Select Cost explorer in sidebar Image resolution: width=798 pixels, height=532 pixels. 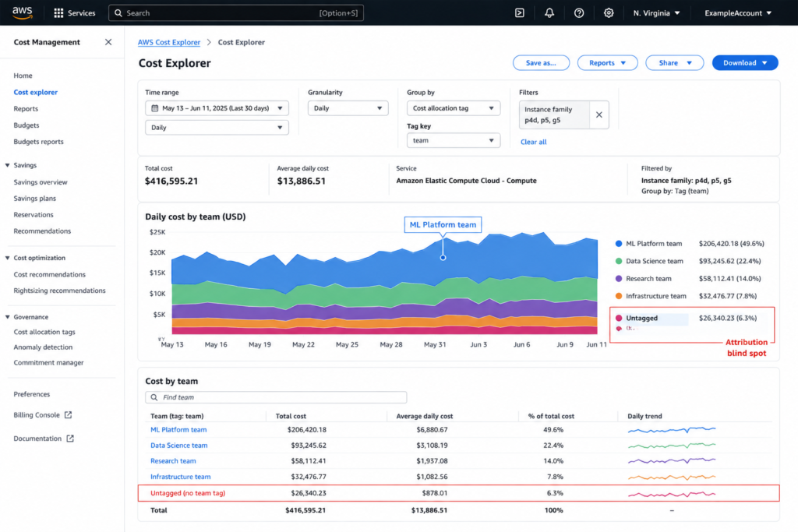coord(36,92)
